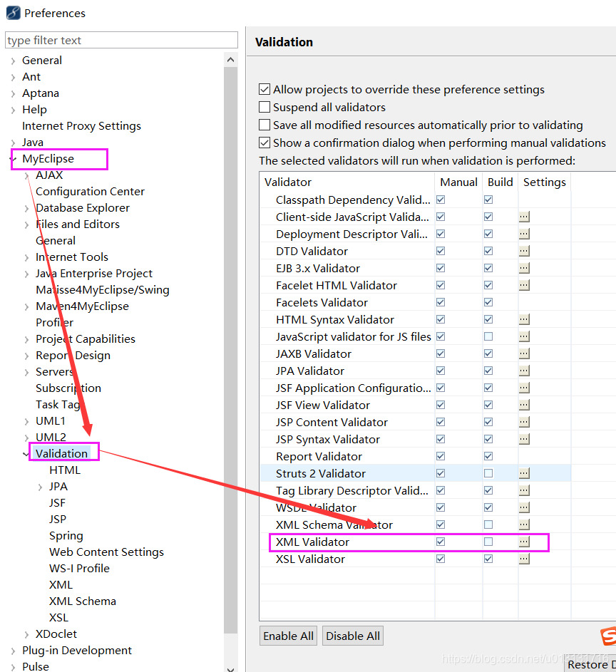Toggle Manual checkbox for XML Validator
Image resolution: width=616 pixels, height=672 pixels.
[x=440, y=542]
